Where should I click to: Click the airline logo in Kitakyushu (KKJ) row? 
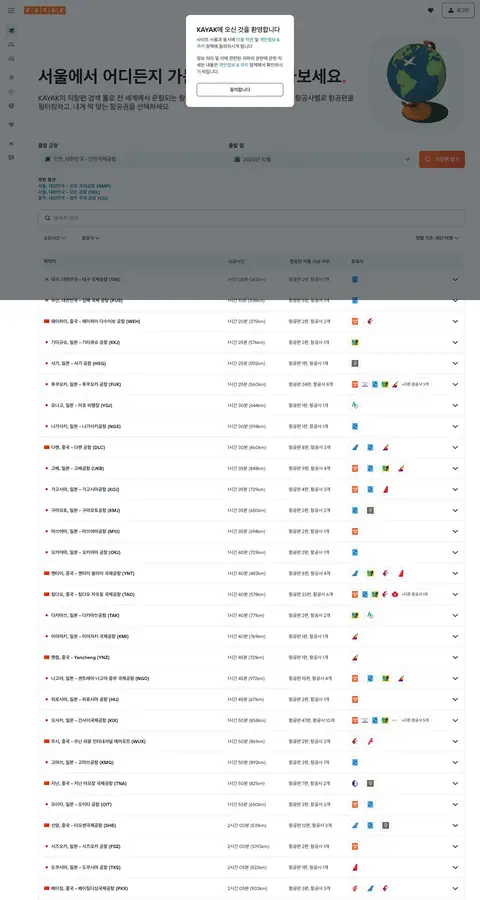(x=355, y=343)
